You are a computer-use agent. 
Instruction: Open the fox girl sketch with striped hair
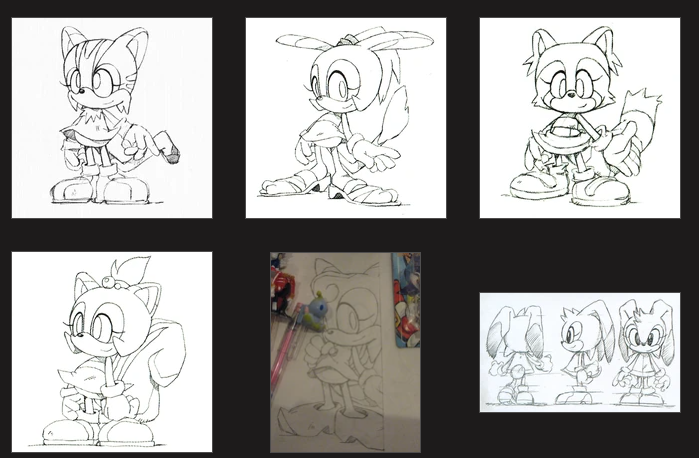click(x=112, y=118)
